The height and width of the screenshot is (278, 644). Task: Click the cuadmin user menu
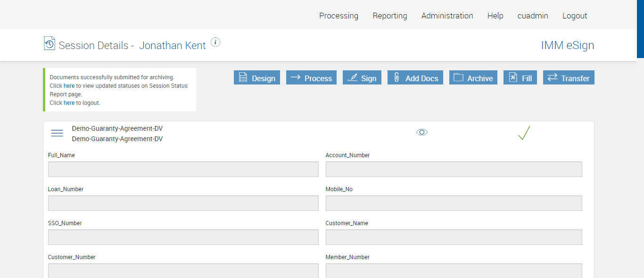[x=533, y=16]
